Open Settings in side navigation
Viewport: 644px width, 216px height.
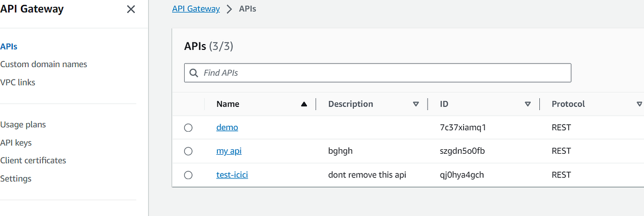[x=16, y=178]
